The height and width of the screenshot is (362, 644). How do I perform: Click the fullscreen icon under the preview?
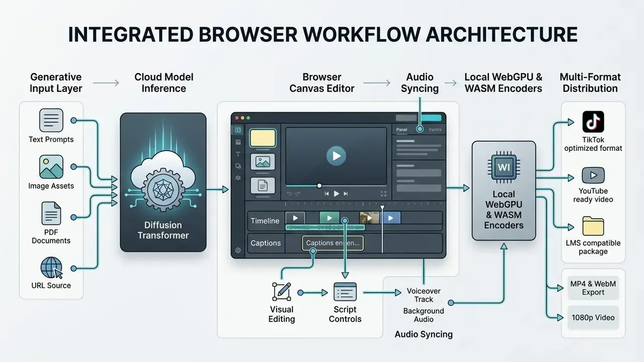coord(383,194)
